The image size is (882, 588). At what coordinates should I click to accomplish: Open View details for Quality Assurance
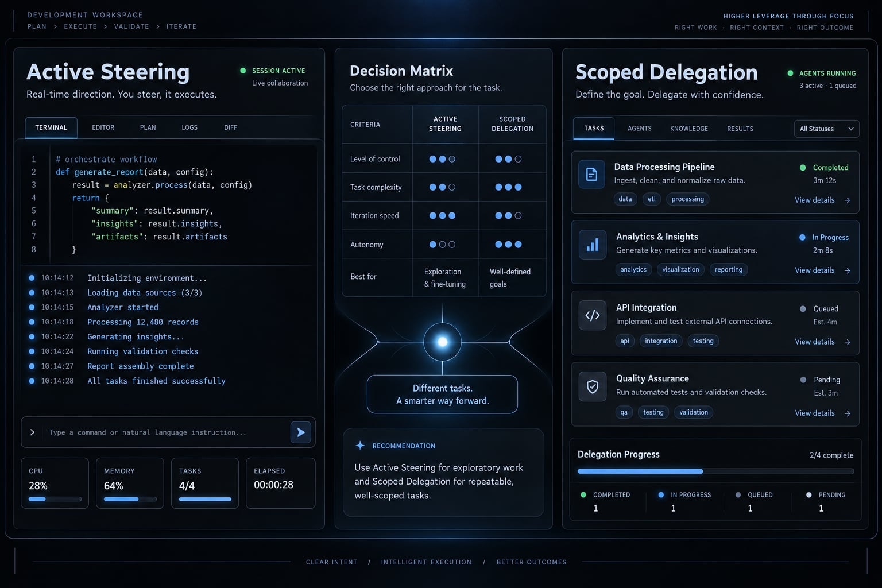pyautogui.click(x=814, y=413)
